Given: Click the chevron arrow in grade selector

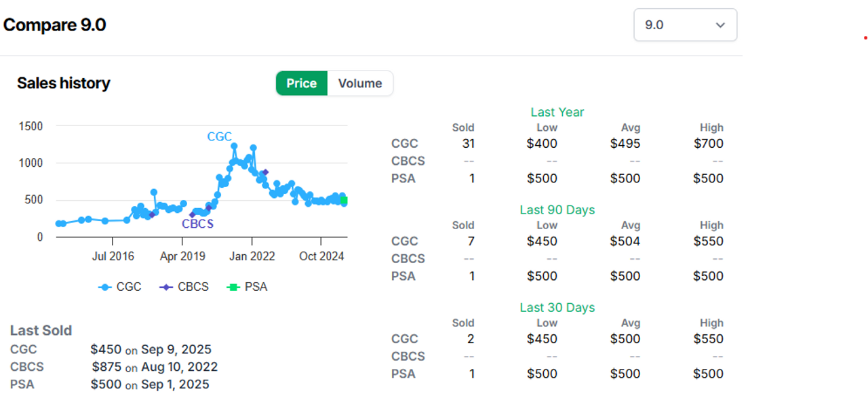Looking at the screenshot, I should point(720,25).
